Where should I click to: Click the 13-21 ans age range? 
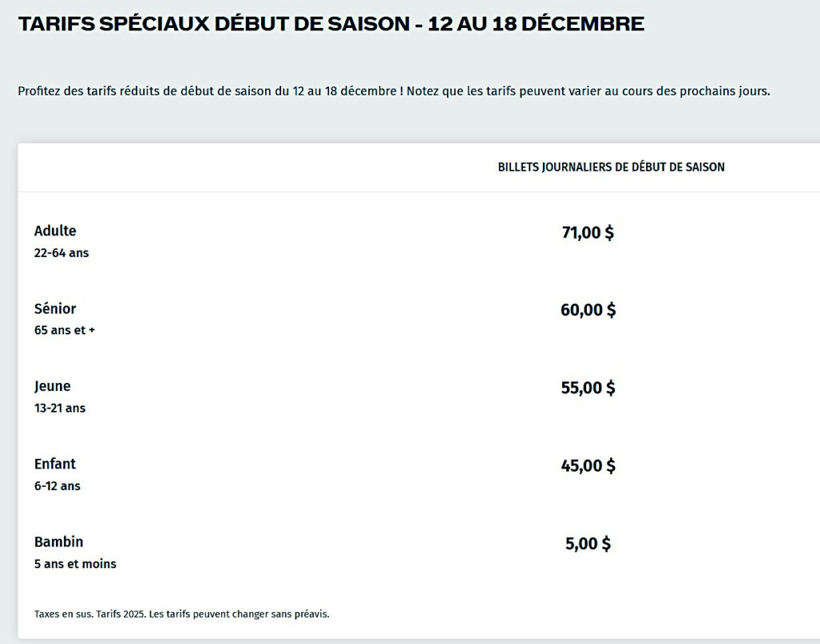click(59, 408)
